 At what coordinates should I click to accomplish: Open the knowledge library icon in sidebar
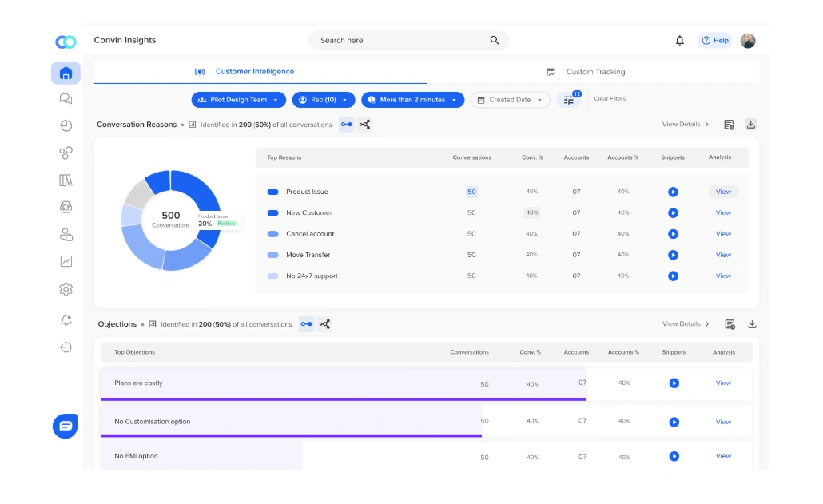coord(66,180)
